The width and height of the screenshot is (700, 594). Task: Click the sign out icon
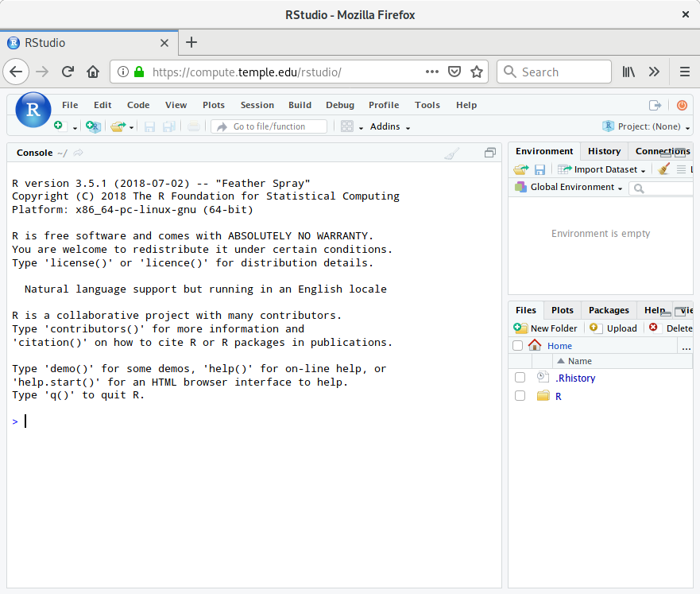click(655, 106)
